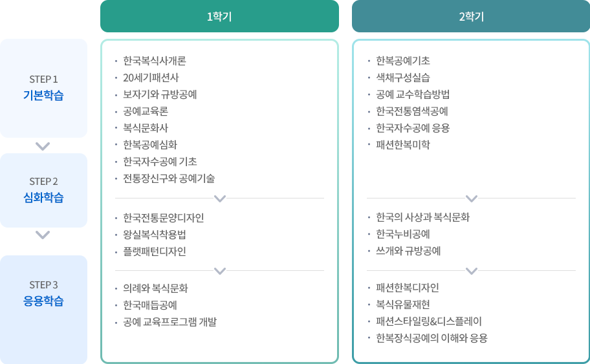Select the 1학기 header tab

pyautogui.click(x=219, y=16)
